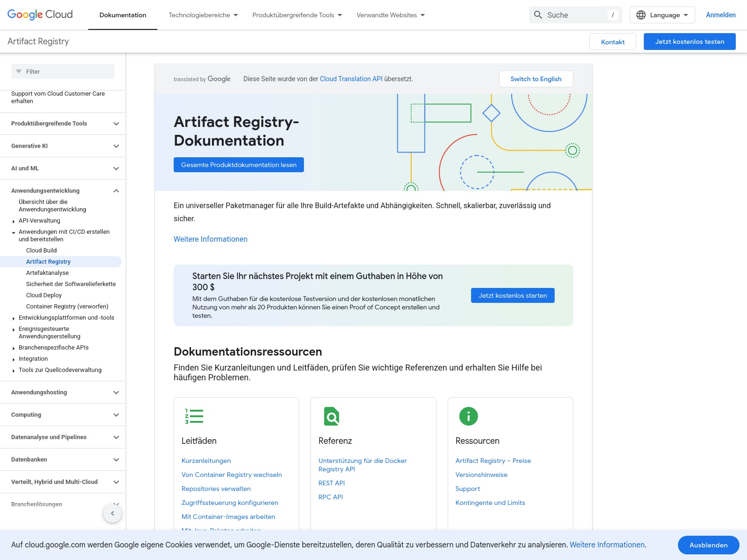Click Gesamte Produktdokumentation lesen button
Screen dimensions: 747x560
pos(239,165)
